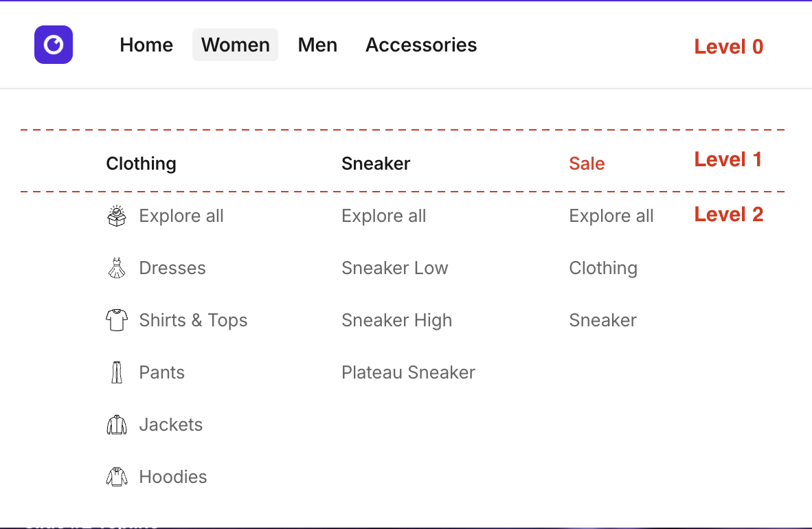
Task: Click Clothing link under Sale column
Action: tap(603, 268)
